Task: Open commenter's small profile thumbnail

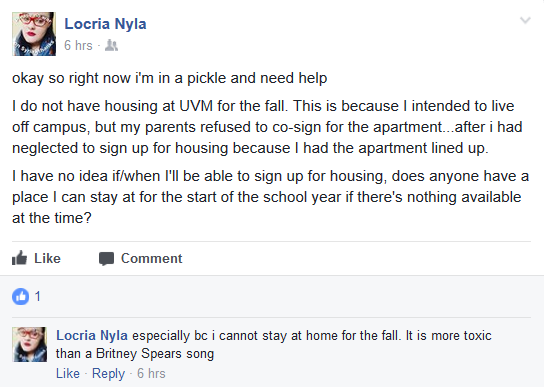Action: click(x=29, y=344)
